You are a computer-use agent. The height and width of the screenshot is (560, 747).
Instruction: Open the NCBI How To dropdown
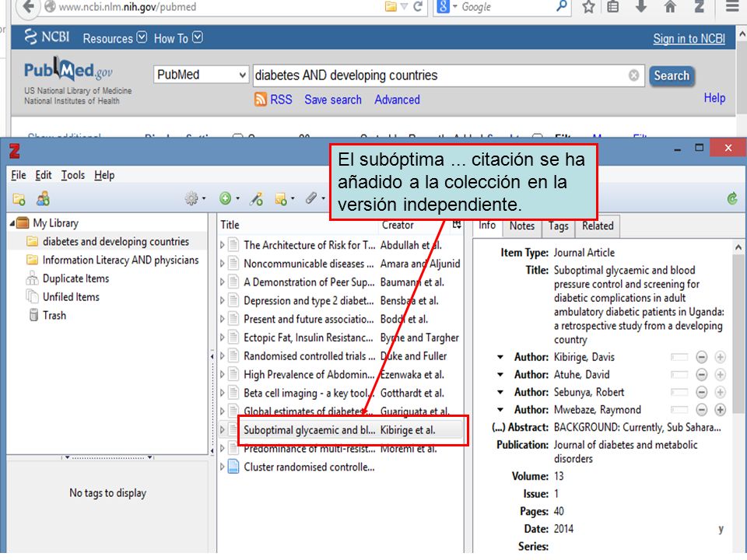(x=178, y=38)
